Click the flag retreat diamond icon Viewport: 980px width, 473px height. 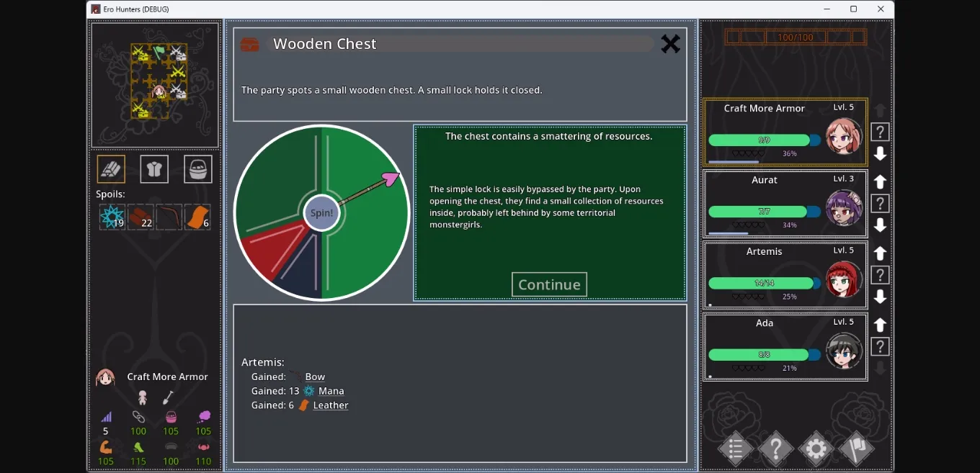[857, 450]
